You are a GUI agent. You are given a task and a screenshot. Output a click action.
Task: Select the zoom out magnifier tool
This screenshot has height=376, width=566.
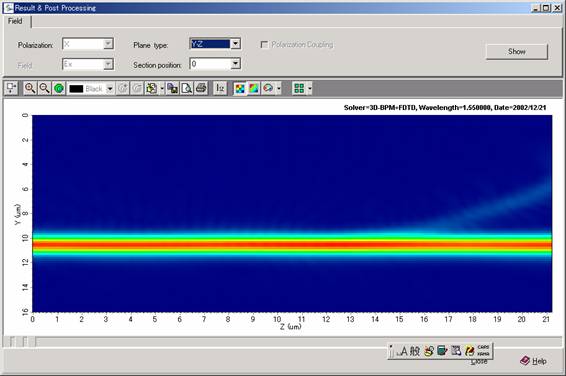click(x=44, y=88)
